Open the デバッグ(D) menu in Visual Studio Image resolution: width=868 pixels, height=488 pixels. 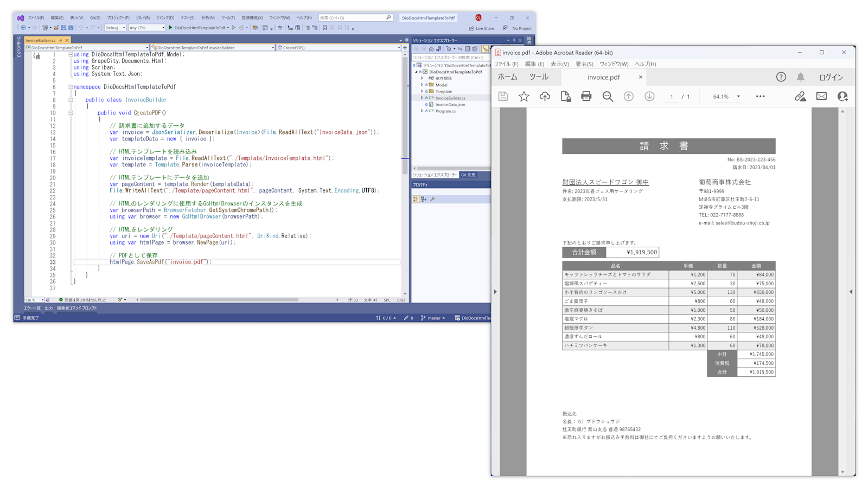click(x=165, y=18)
